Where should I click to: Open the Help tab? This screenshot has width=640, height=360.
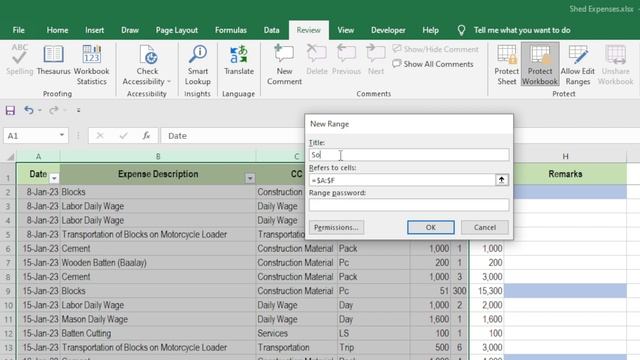[x=430, y=30]
